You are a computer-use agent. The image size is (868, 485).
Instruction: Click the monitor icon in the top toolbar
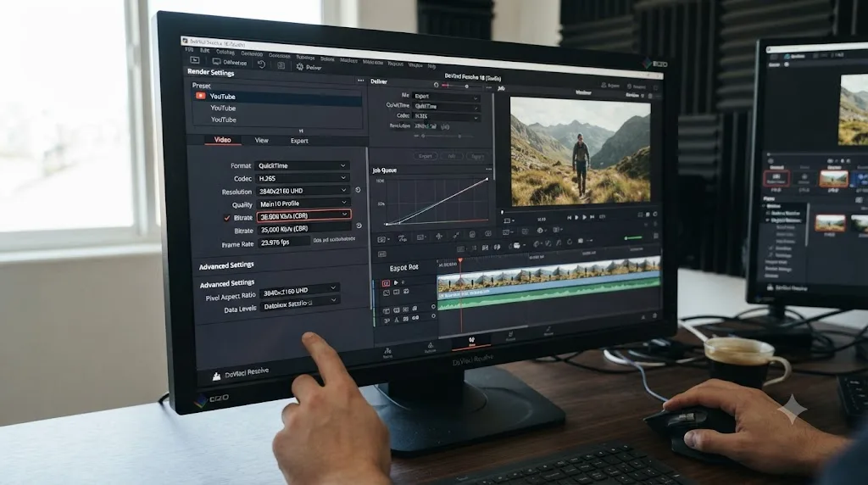(x=216, y=61)
